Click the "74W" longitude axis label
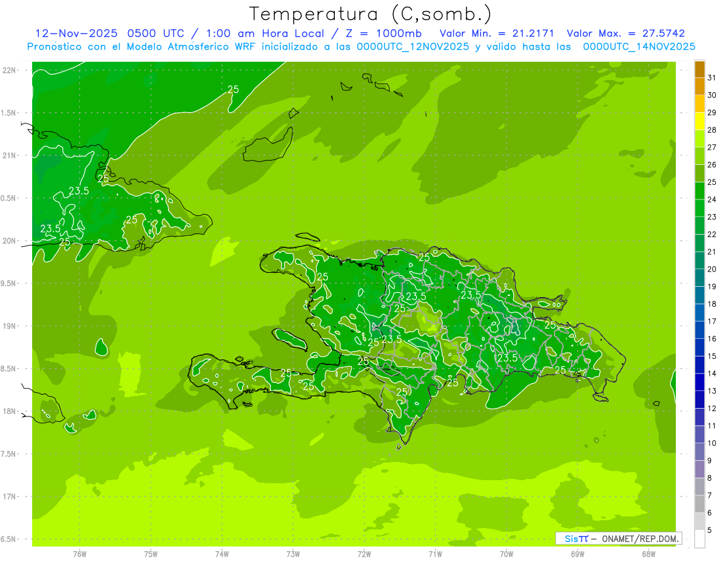Viewport: 728px width, 562px height. coord(222,554)
